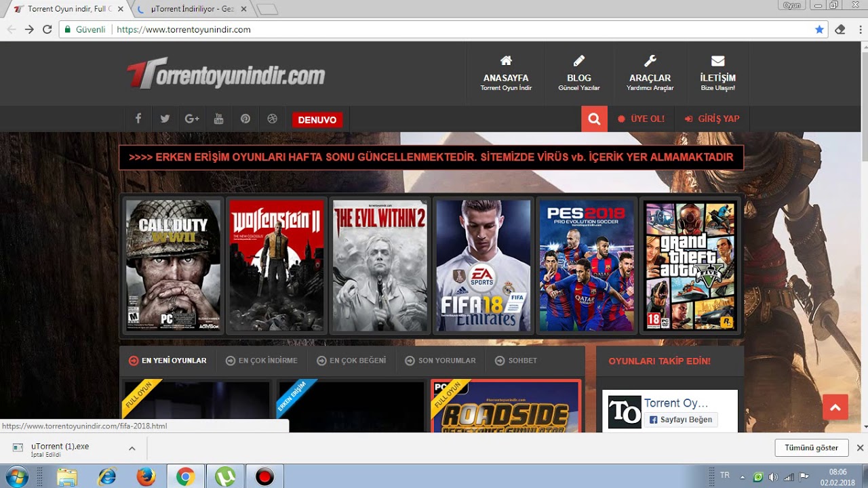Screen dimensions: 868x488
Task: Click the network signal tray icon
Action: coord(788,476)
